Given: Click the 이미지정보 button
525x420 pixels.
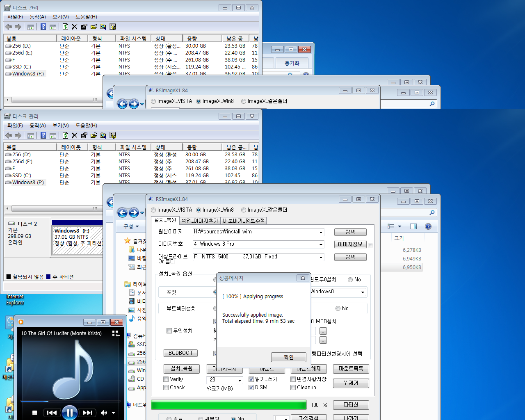Looking at the screenshot, I should 350,244.
